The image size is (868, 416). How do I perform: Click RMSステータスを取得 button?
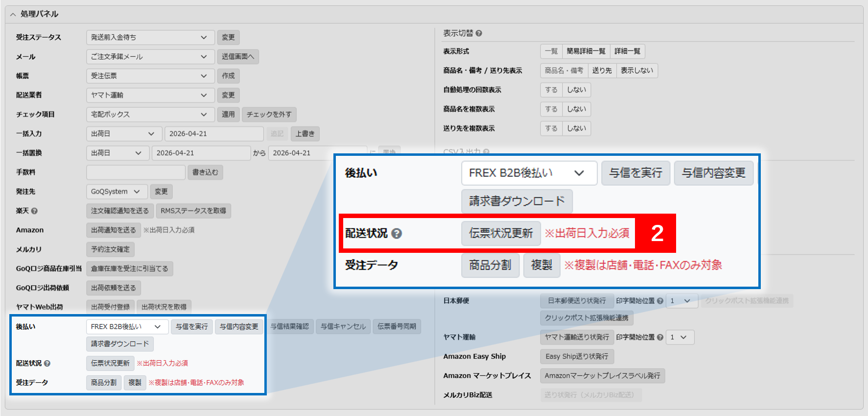coord(193,211)
